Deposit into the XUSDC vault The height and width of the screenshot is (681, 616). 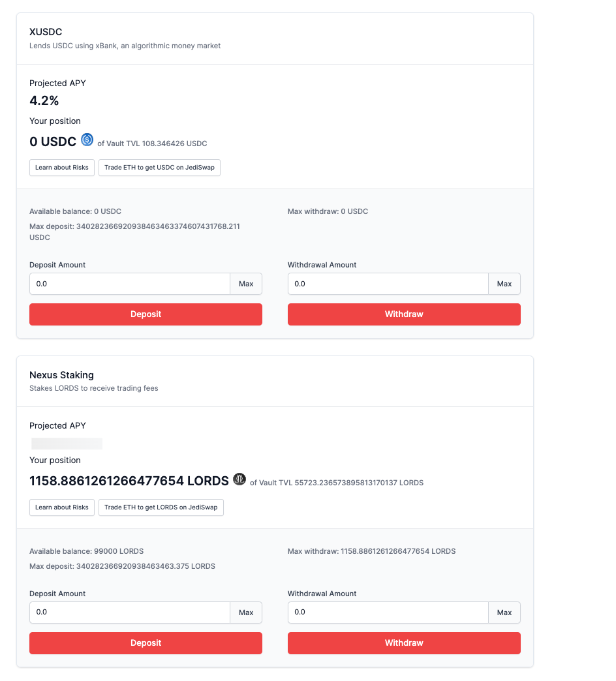[x=146, y=314]
